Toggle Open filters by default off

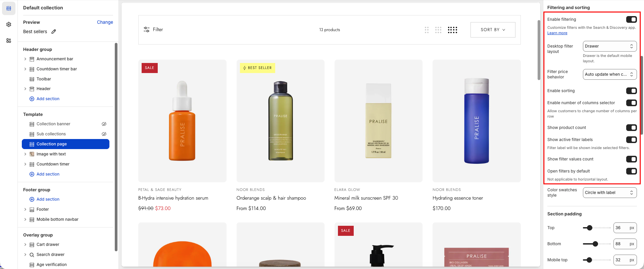point(631,171)
